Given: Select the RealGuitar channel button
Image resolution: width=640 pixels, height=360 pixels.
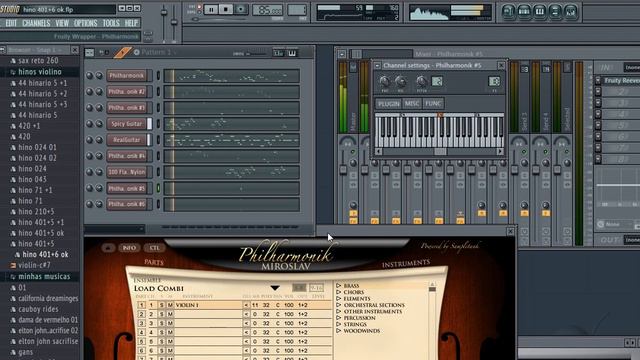Looking at the screenshot, I should [x=127, y=140].
